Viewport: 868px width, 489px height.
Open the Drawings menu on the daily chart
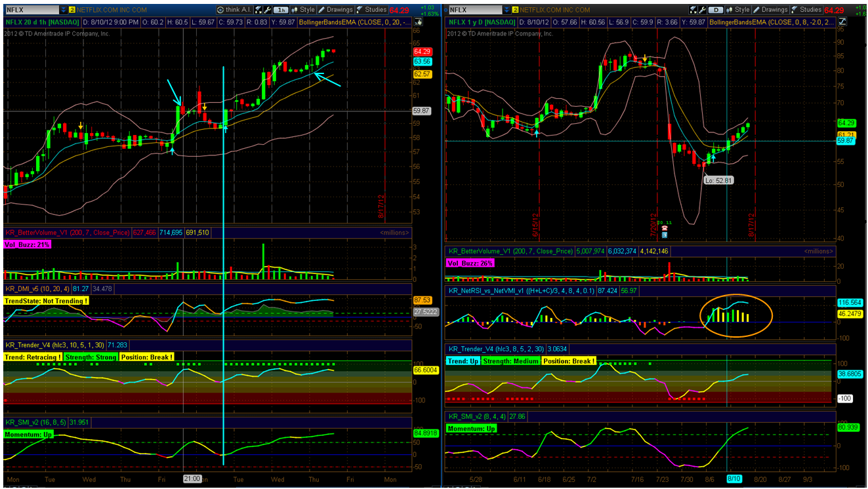[770, 10]
